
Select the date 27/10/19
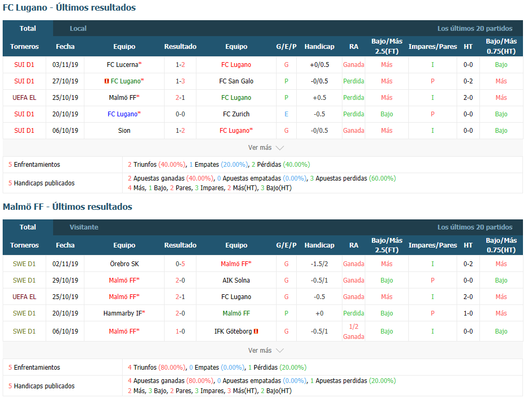pyautogui.click(x=65, y=81)
